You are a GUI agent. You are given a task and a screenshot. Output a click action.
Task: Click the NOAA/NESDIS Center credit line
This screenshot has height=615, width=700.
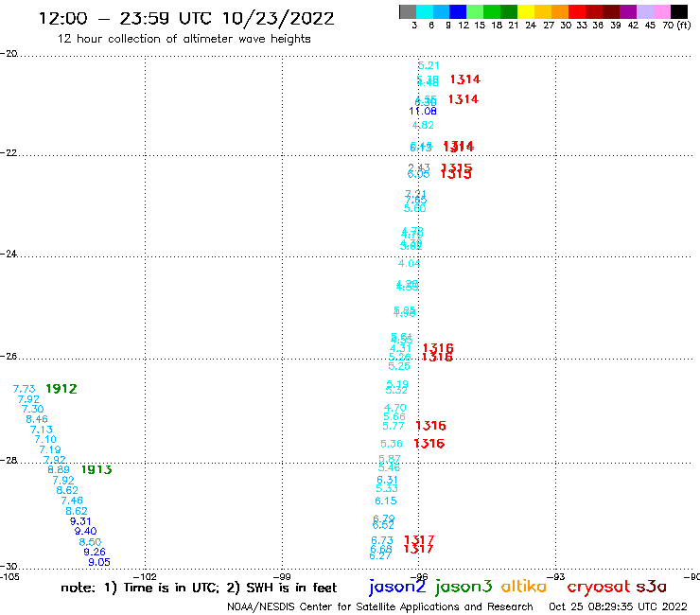point(380,606)
